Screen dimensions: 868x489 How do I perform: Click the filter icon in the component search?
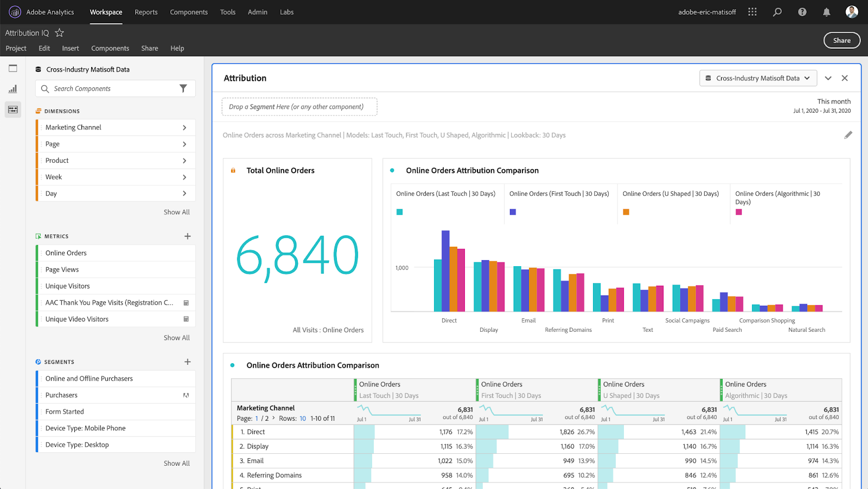coord(184,88)
